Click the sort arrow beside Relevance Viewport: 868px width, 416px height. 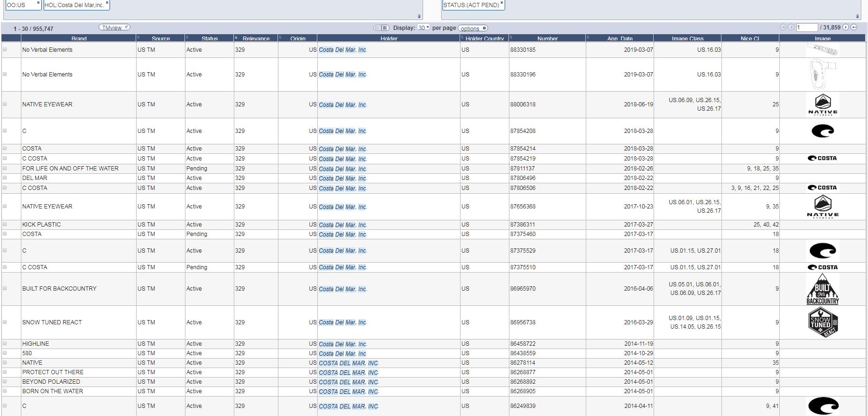236,38
